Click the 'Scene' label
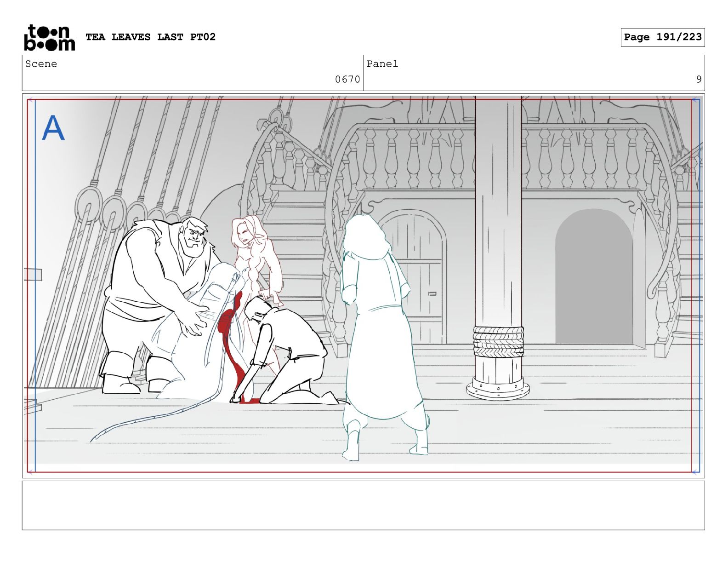Screen dimensions: 728x563 (41, 64)
